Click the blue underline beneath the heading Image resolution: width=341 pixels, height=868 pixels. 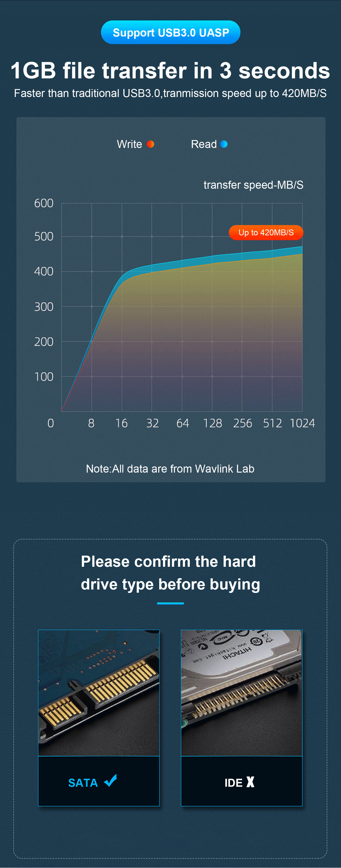pos(170,604)
